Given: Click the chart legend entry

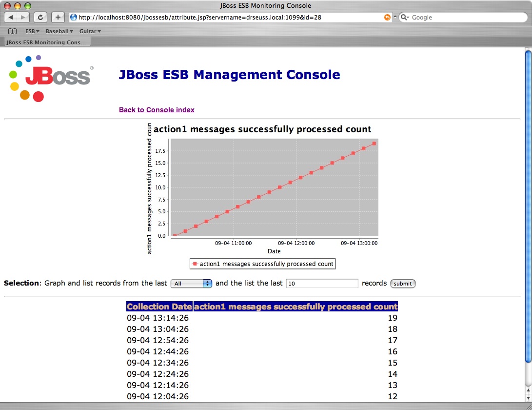Looking at the screenshot, I should pyautogui.click(x=263, y=264).
